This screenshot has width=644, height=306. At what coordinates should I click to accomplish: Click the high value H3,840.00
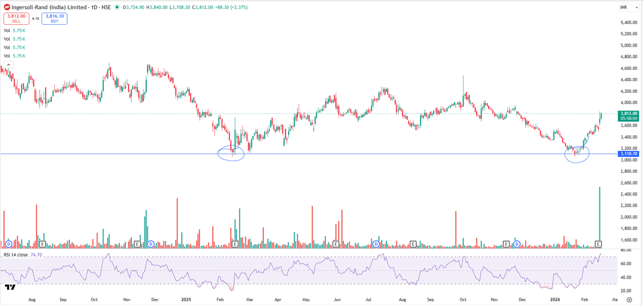[x=157, y=7]
